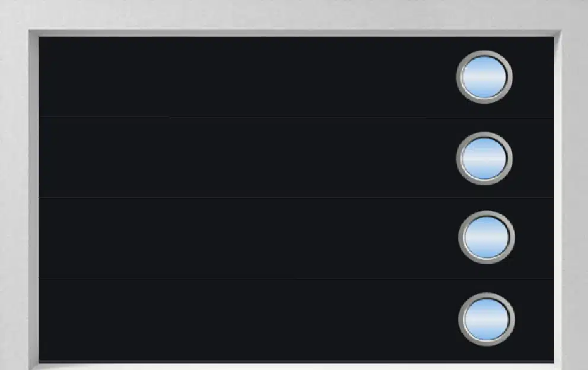The image size is (588, 370).
Task: Click the seam between third and bottom panels
Action: point(296,279)
